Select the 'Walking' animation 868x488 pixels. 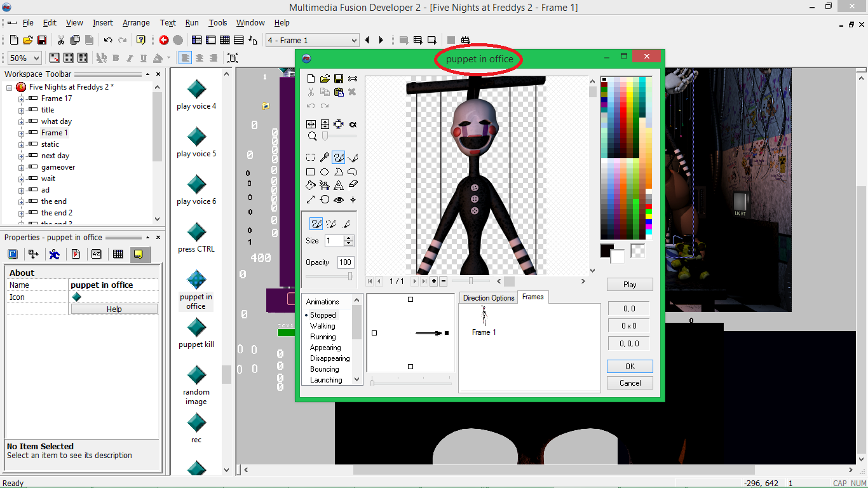[x=323, y=326]
